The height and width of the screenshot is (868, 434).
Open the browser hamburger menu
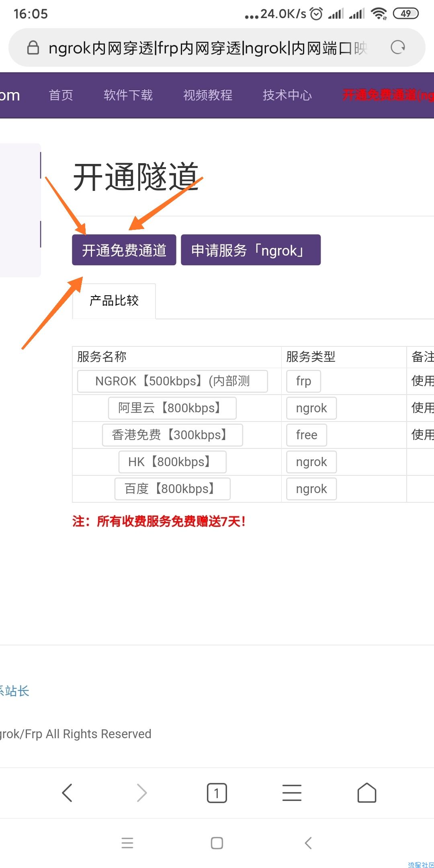tap(292, 793)
